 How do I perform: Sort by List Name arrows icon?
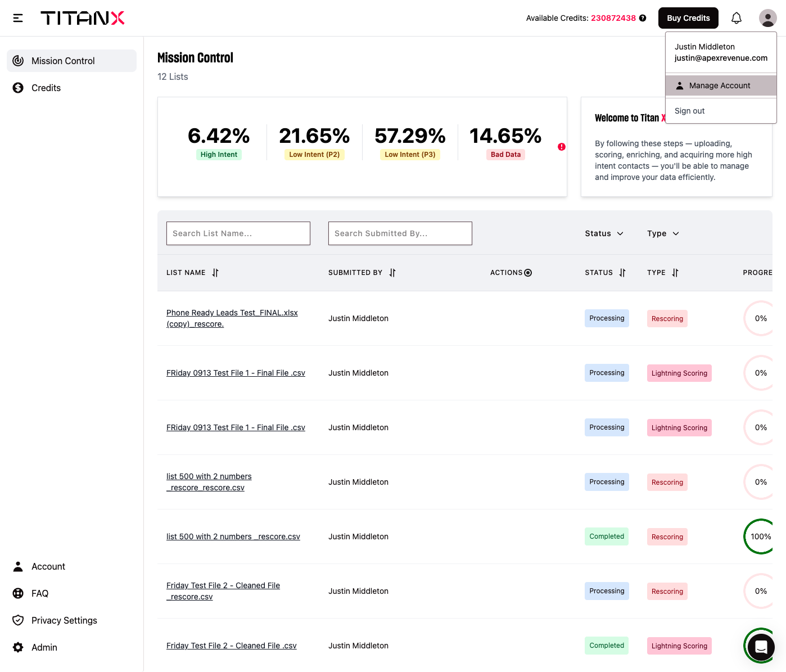coord(215,273)
